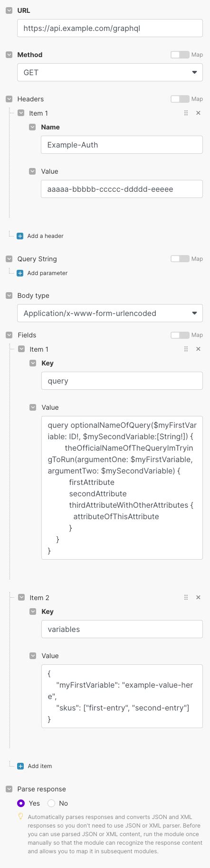210x868 pixels.
Task: Select Yes for Parse response
Action: (x=21, y=803)
